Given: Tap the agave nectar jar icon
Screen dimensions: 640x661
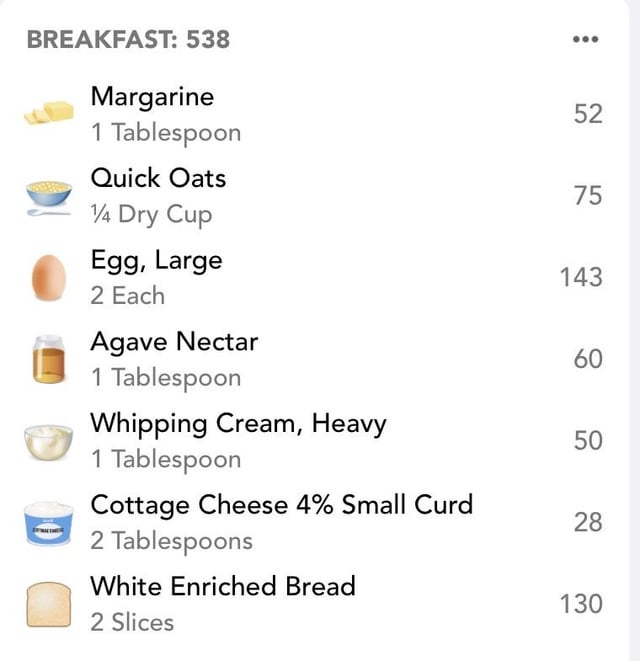Looking at the screenshot, I should 49,359.
